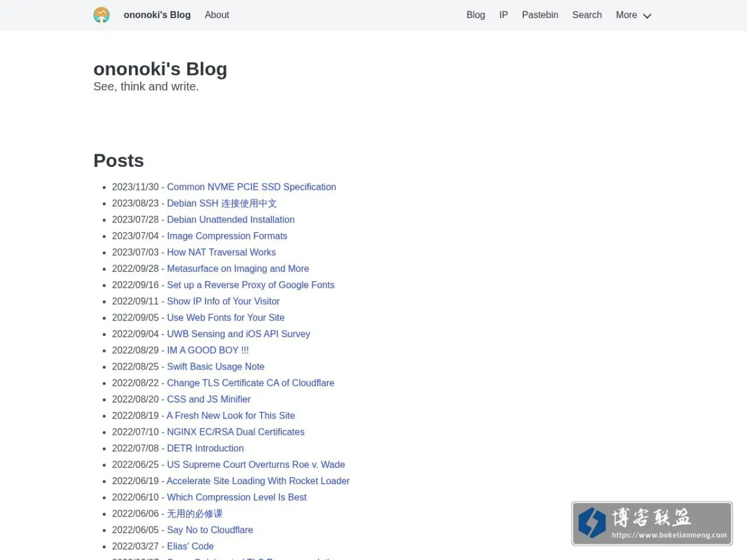This screenshot has height=560, width=747.
Task: Open the 无用的必修课 post
Action: click(x=194, y=513)
